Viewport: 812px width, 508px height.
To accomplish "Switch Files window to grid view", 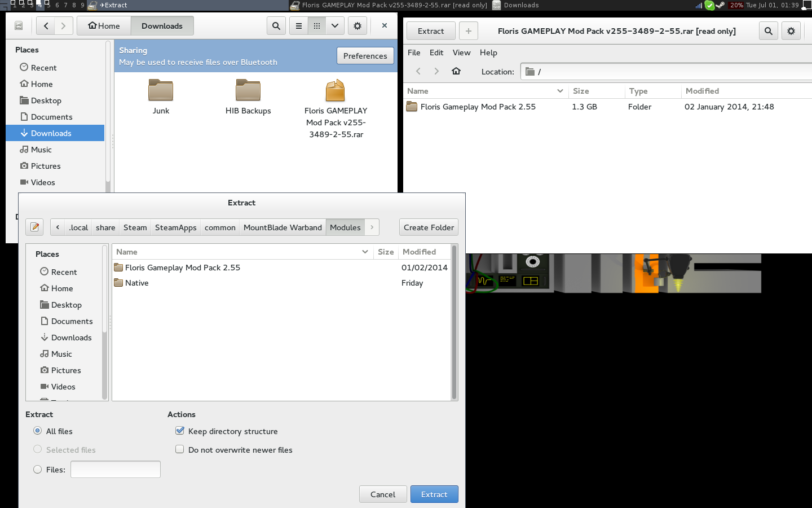I will click(317, 26).
